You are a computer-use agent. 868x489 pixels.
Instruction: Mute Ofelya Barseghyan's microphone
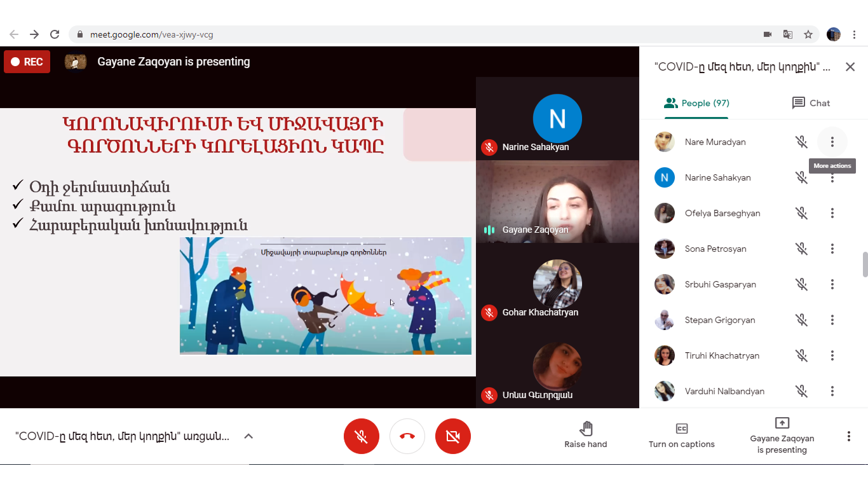[801, 213]
